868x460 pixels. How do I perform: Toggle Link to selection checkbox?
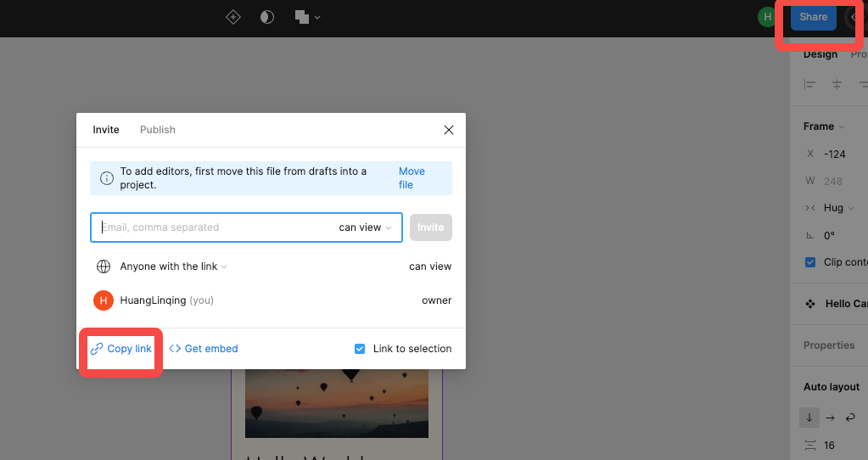pyautogui.click(x=360, y=349)
